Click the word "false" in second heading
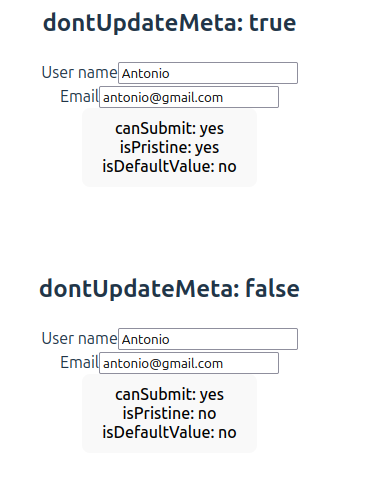 272,289
